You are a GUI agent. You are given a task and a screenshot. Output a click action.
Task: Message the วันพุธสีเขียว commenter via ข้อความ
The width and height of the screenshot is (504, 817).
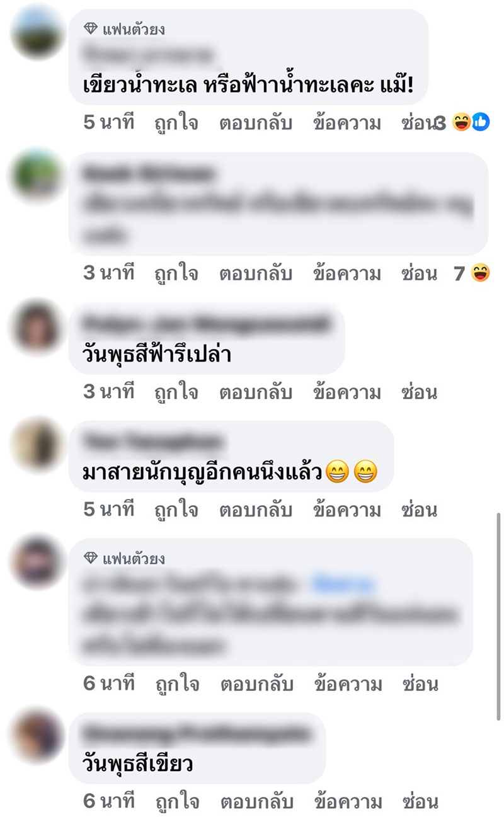pos(348,801)
